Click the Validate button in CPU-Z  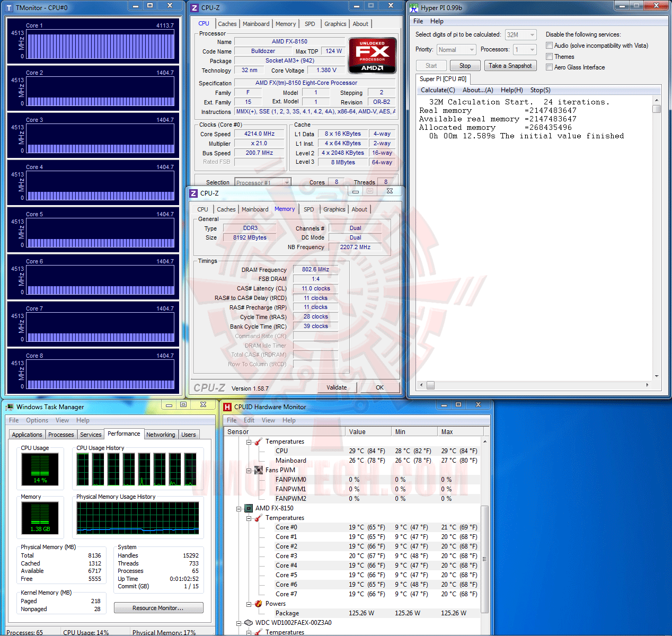click(x=337, y=387)
